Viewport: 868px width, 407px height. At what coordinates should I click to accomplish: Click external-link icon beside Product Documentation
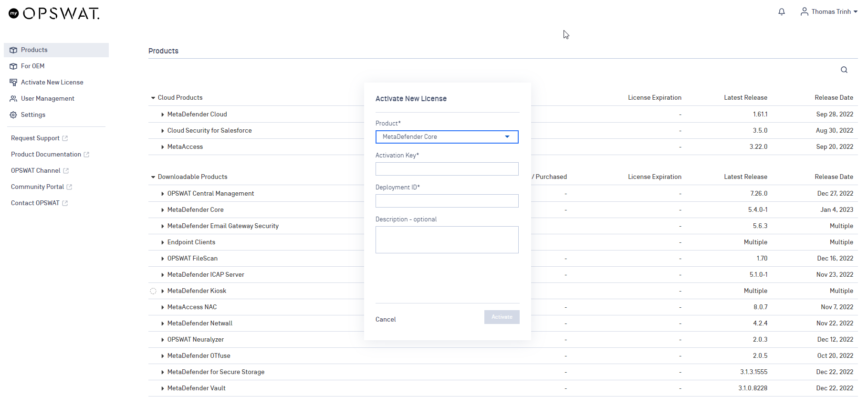(86, 155)
